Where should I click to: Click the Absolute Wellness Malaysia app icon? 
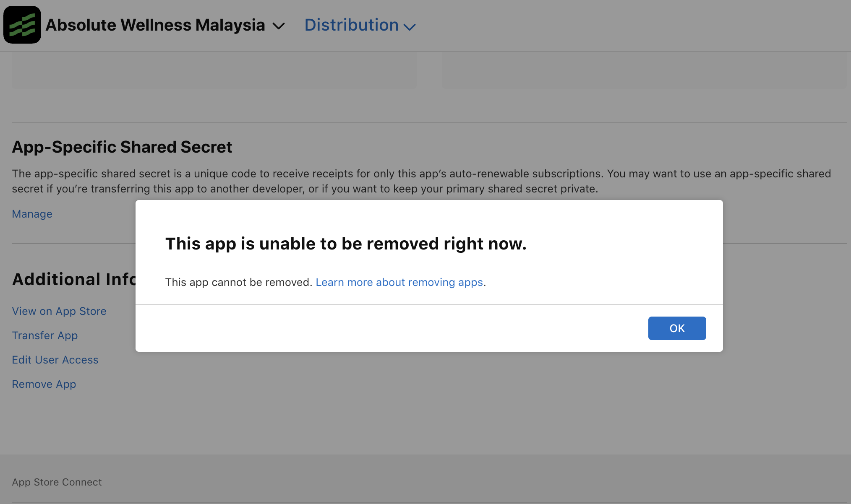[x=22, y=25]
